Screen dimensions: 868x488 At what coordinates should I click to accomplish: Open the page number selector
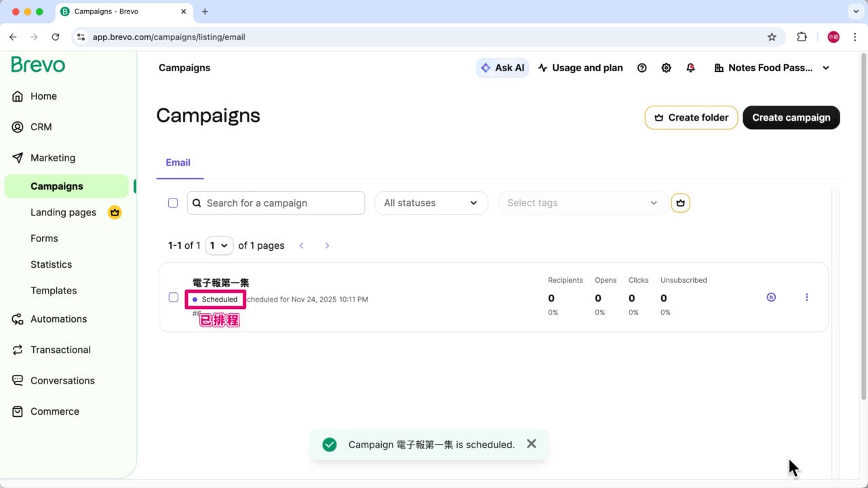coord(219,245)
